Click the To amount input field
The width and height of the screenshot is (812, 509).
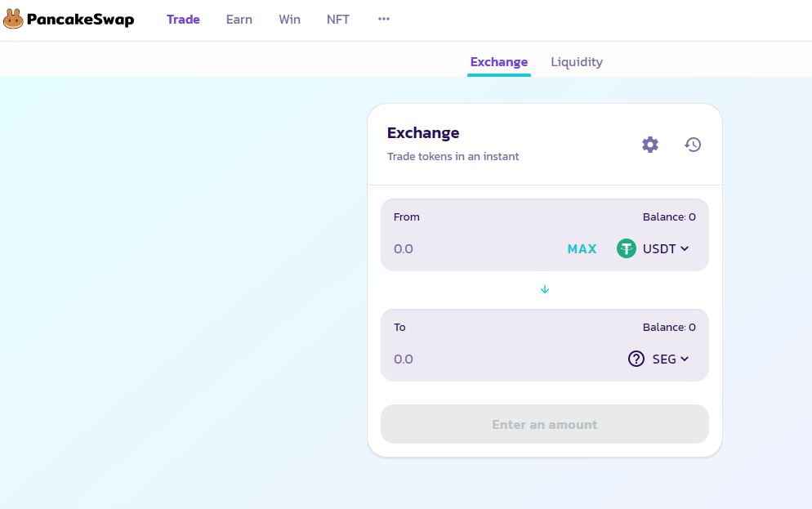pyautogui.click(x=490, y=359)
